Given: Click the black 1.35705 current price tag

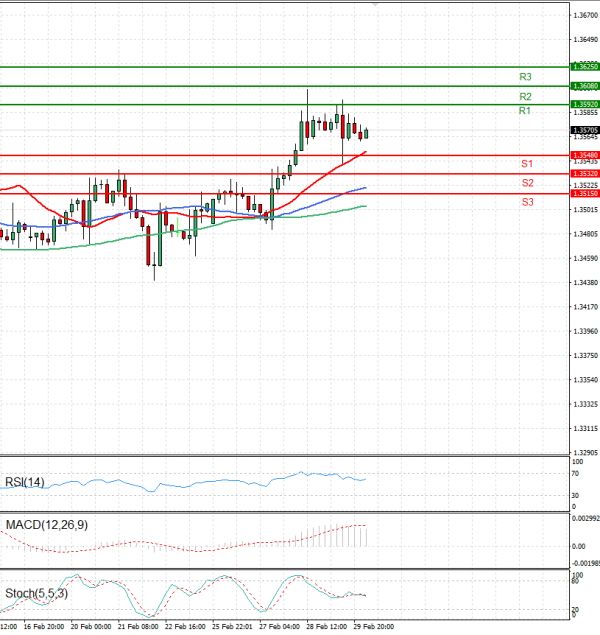Looking at the screenshot, I should pyautogui.click(x=585, y=130).
